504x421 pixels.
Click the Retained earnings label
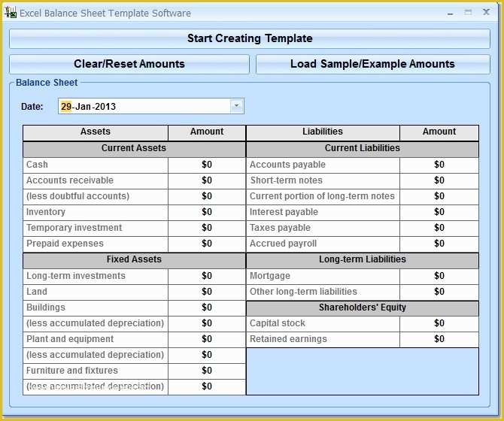[x=288, y=339]
